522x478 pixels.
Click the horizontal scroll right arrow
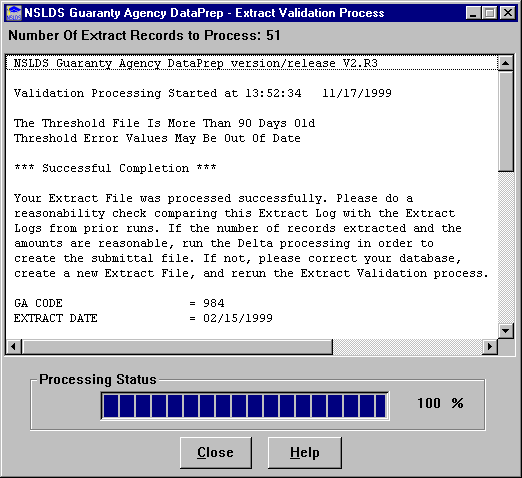click(490, 347)
